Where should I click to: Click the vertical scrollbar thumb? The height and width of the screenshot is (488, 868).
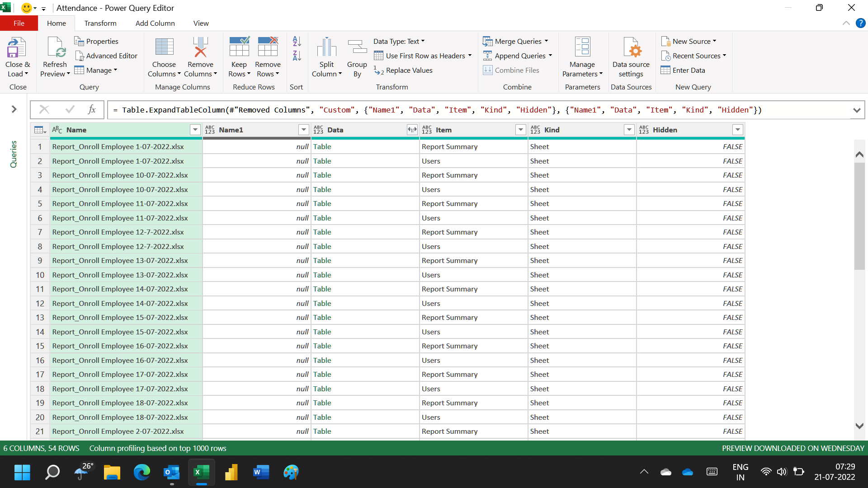859,216
